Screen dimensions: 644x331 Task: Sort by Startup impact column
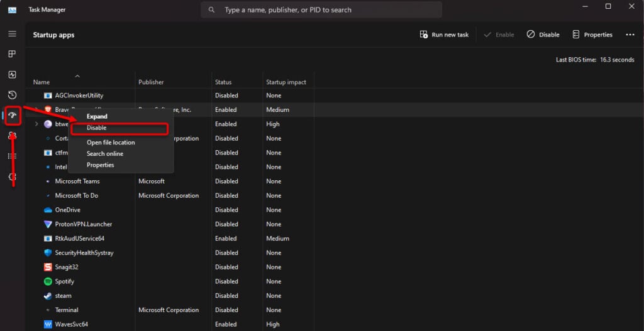(286, 82)
